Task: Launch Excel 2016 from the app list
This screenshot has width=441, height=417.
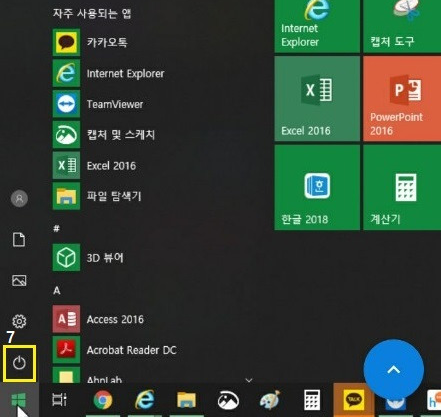Action: pos(94,165)
